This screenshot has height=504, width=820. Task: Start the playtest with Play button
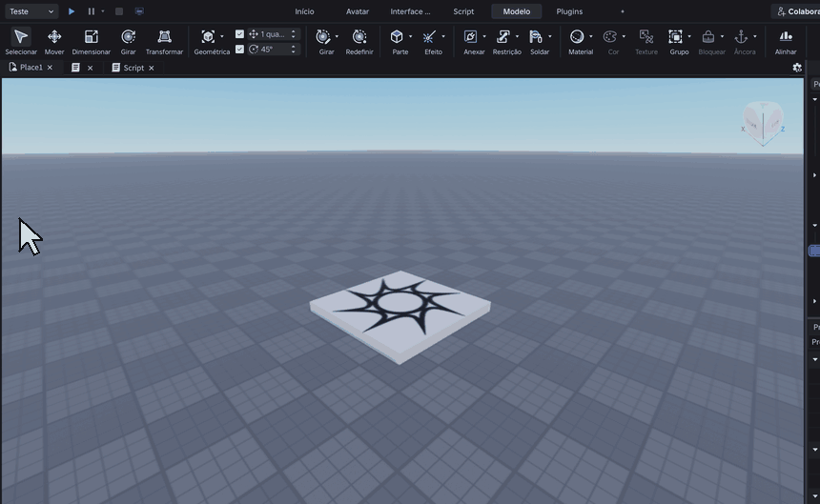(72, 11)
